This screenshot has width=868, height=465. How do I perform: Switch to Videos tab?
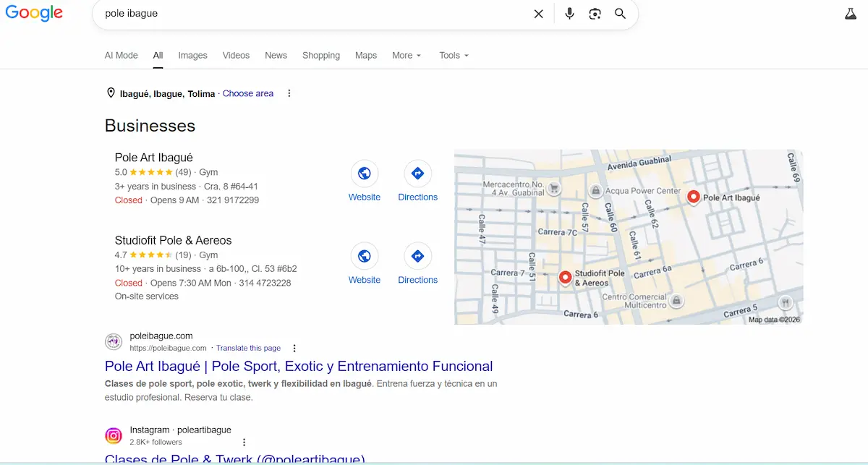[x=236, y=55]
